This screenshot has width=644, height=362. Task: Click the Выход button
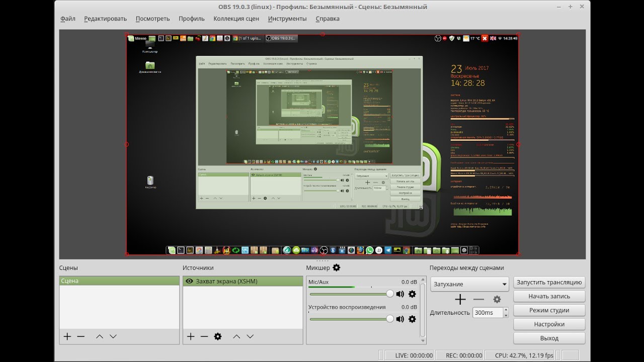[549, 338]
